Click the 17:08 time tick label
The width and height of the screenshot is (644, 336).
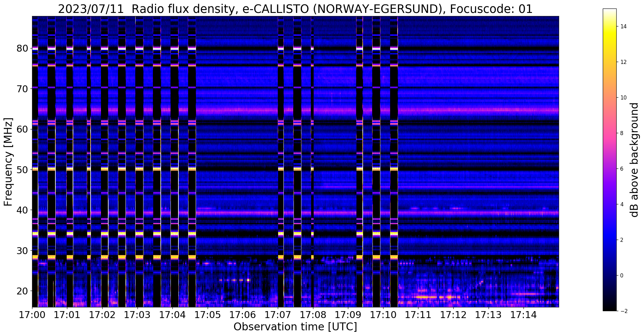pyautogui.click(x=313, y=315)
